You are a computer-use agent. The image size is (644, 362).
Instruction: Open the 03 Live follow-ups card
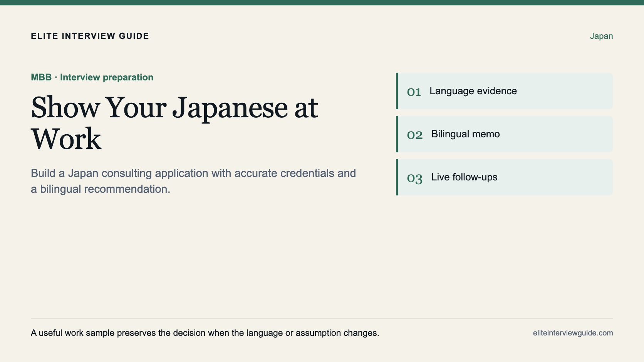(505, 177)
